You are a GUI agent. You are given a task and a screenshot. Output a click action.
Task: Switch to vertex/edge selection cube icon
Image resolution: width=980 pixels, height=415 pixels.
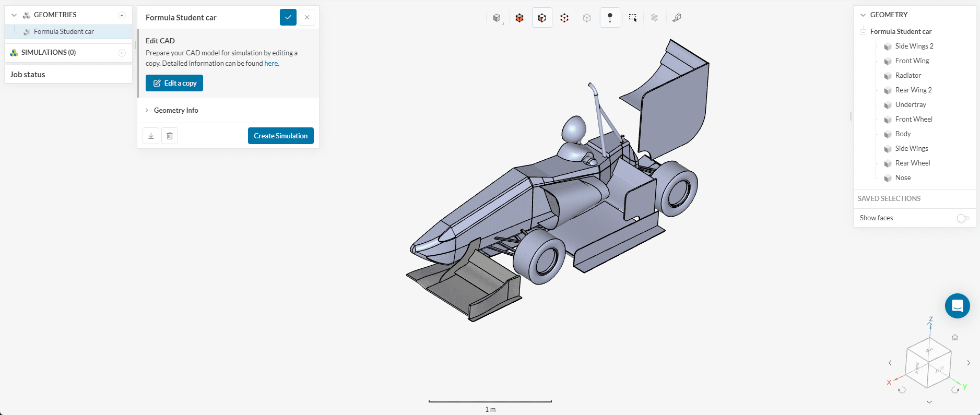(x=564, y=18)
